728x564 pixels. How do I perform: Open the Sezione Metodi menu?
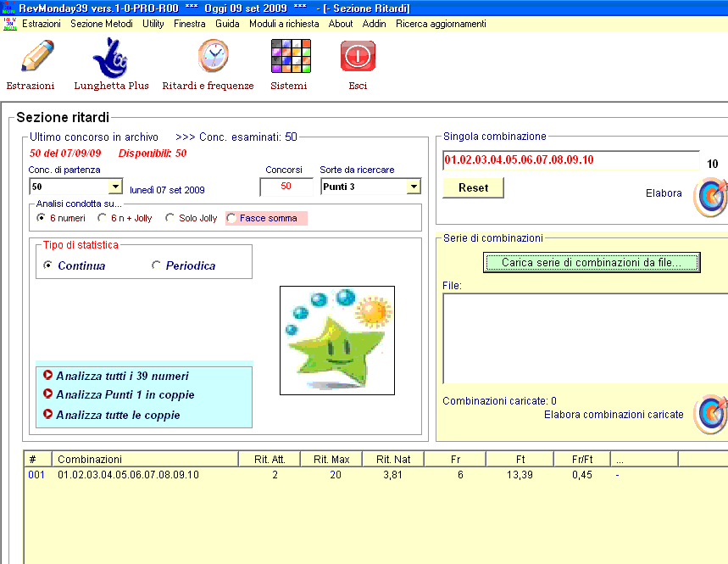point(102,24)
